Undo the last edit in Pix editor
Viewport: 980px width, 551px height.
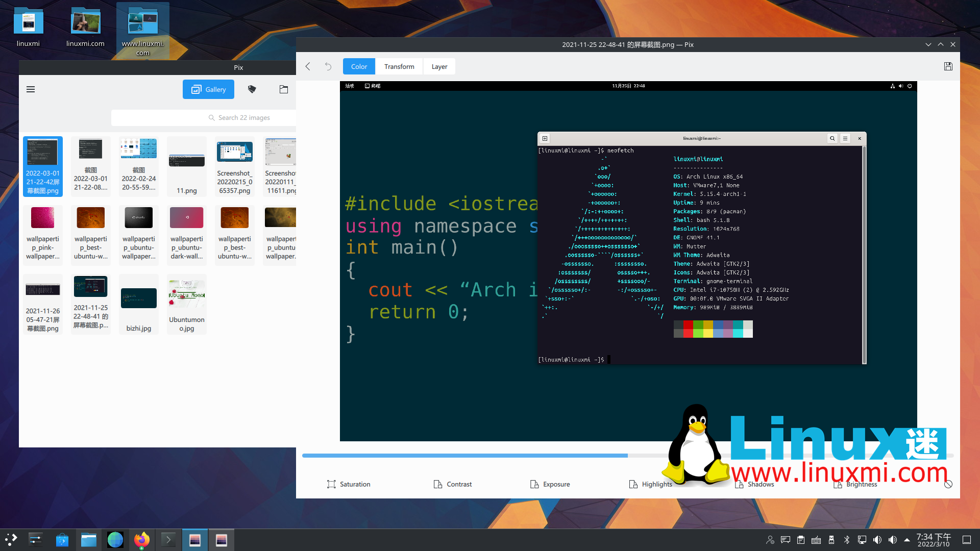pos(328,66)
